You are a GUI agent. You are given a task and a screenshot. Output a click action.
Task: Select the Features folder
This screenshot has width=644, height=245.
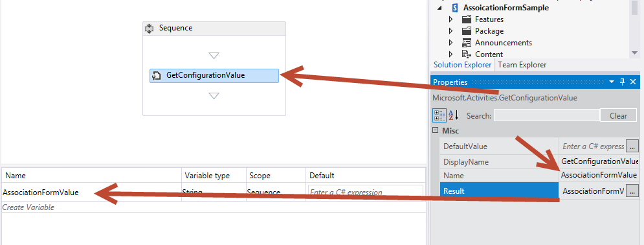click(489, 19)
